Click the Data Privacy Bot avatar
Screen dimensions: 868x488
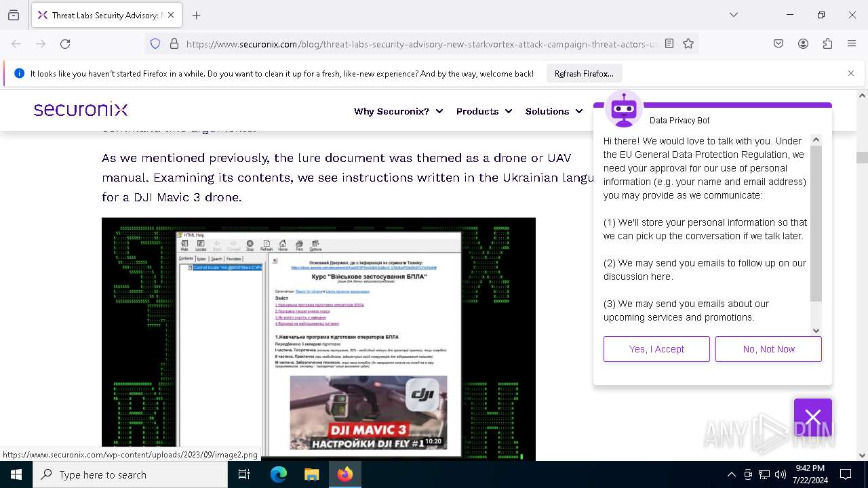[x=624, y=109]
